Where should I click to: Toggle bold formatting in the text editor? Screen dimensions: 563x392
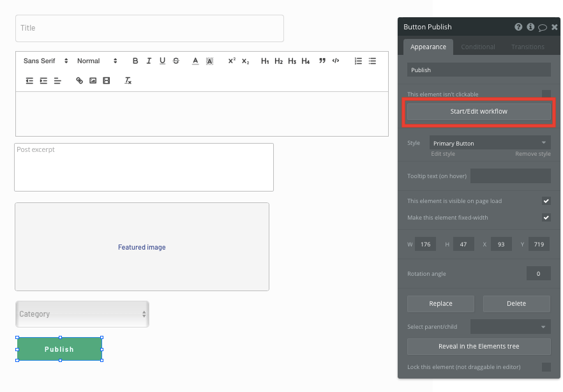pyautogui.click(x=135, y=61)
